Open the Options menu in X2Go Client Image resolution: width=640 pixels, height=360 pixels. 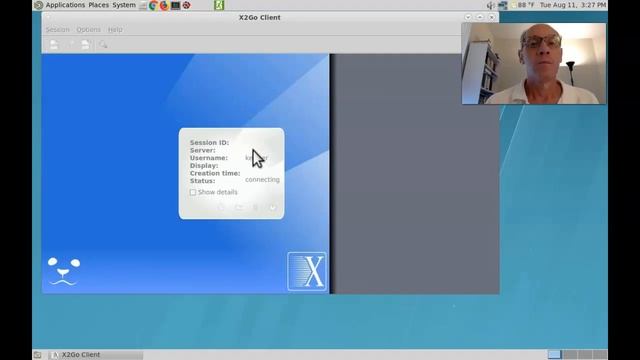(x=89, y=29)
